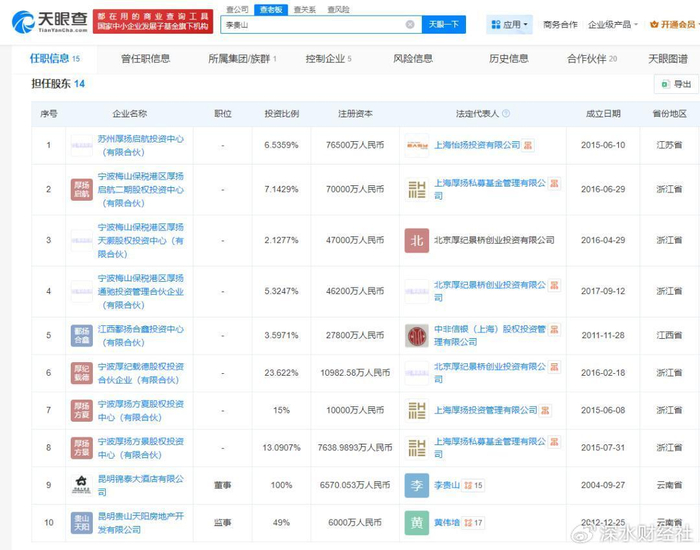Click the 天眼一下 search button
700x550 pixels.
tap(445, 24)
